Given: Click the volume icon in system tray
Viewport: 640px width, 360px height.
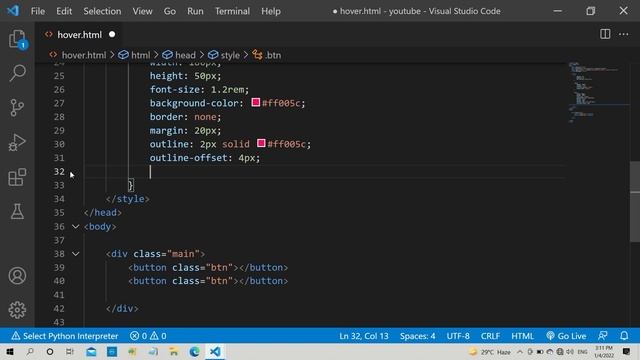Looking at the screenshot, I should coord(570,352).
